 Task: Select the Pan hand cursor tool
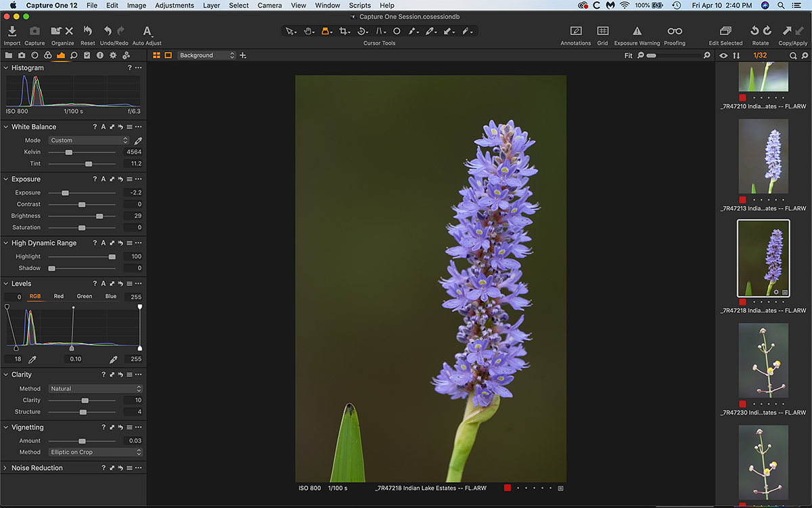pos(308,31)
